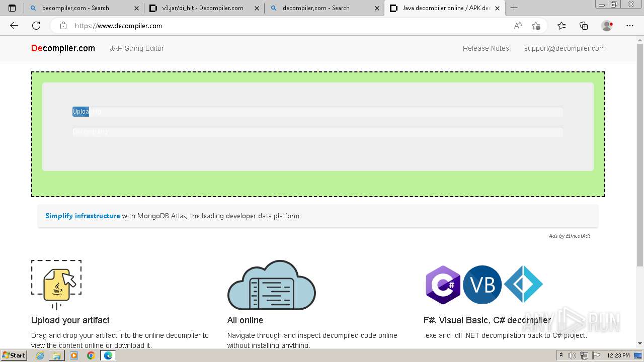
Task: Open 'Simplify infrastructure' ad link
Action: pyautogui.click(x=83, y=216)
